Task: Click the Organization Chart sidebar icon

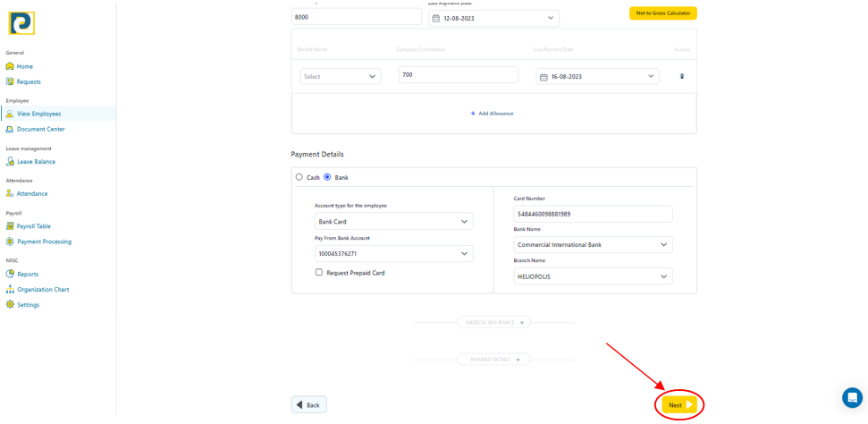Action: coord(10,290)
